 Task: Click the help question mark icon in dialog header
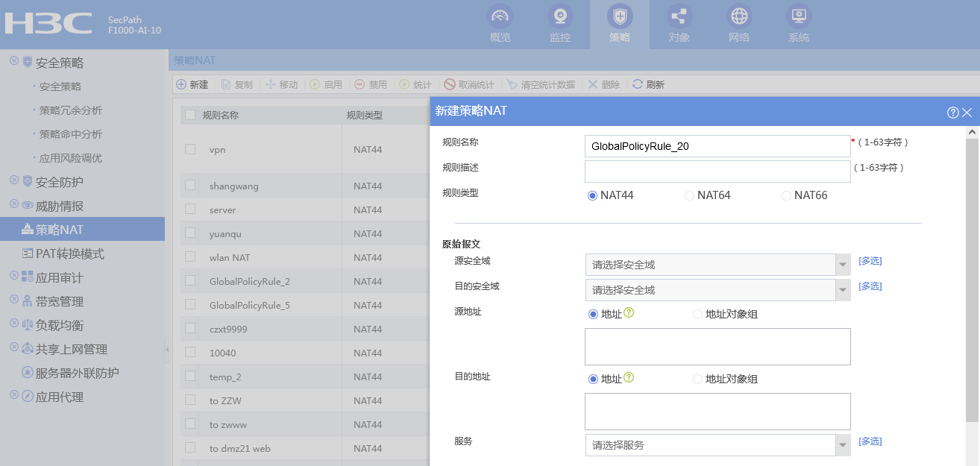[952, 113]
